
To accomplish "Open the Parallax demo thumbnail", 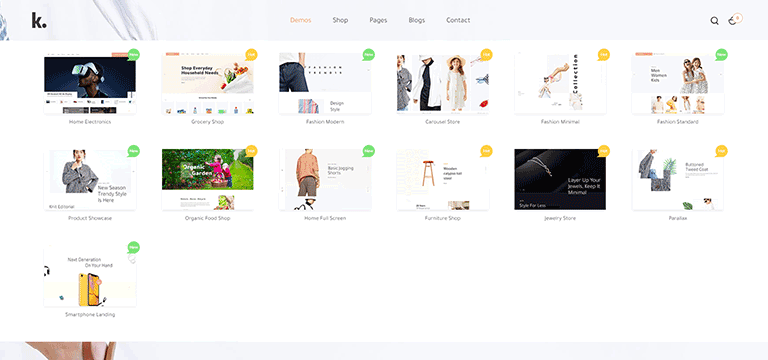I will pos(678,180).
